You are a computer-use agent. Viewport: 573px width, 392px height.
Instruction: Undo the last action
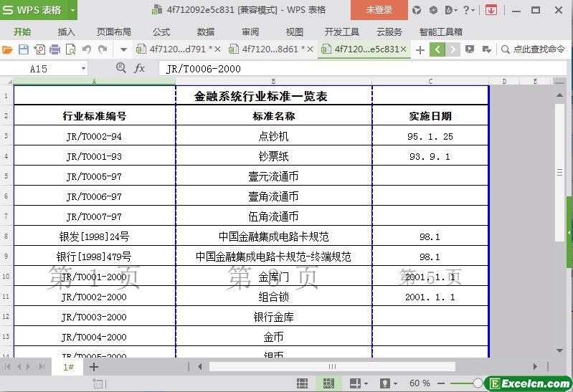(87, 49)
